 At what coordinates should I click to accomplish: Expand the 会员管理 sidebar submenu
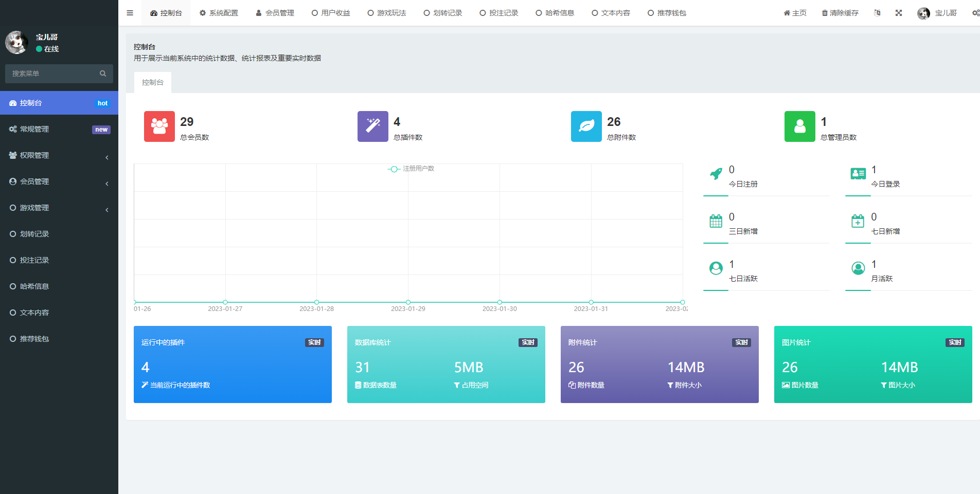(59, 182)
